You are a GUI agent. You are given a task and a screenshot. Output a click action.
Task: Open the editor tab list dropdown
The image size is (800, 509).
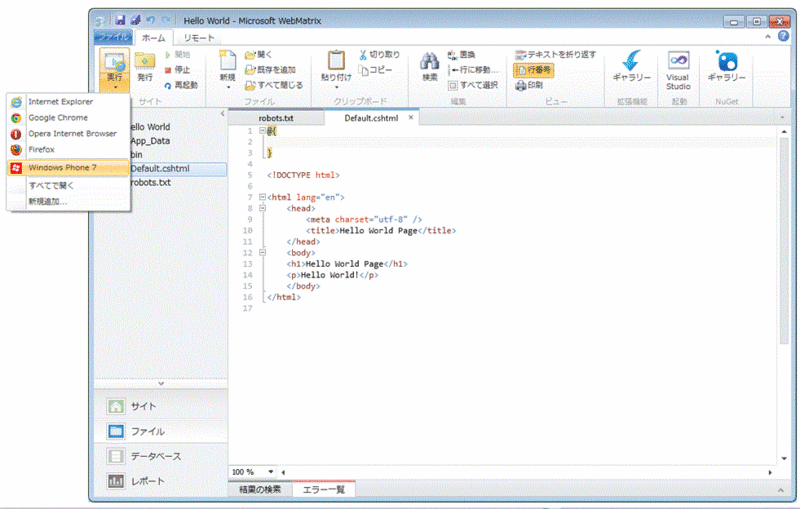click(x=782, y=118)
